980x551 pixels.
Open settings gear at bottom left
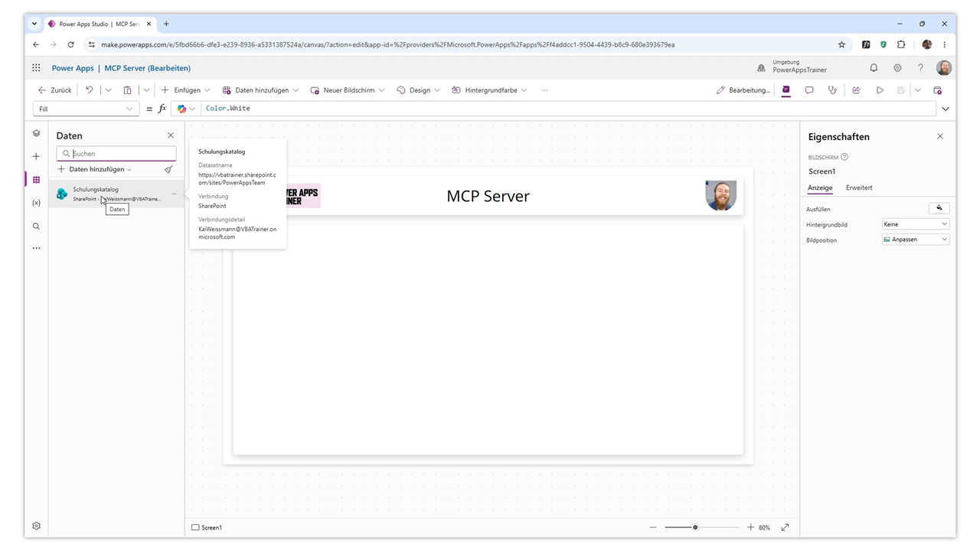coord(36,526)
